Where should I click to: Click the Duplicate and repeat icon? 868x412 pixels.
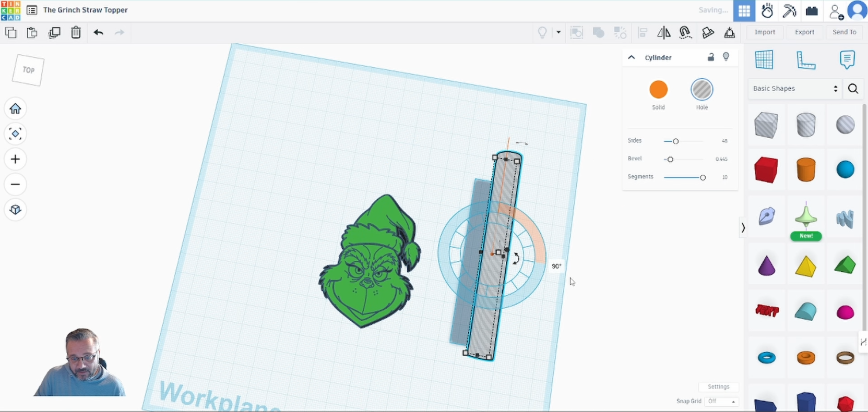tap(54, 32)
